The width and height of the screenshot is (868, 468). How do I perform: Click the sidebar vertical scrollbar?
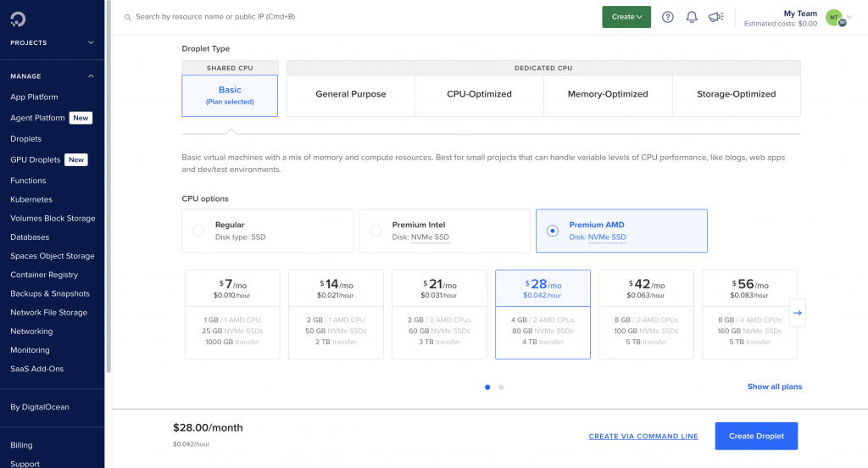point(108,212)
